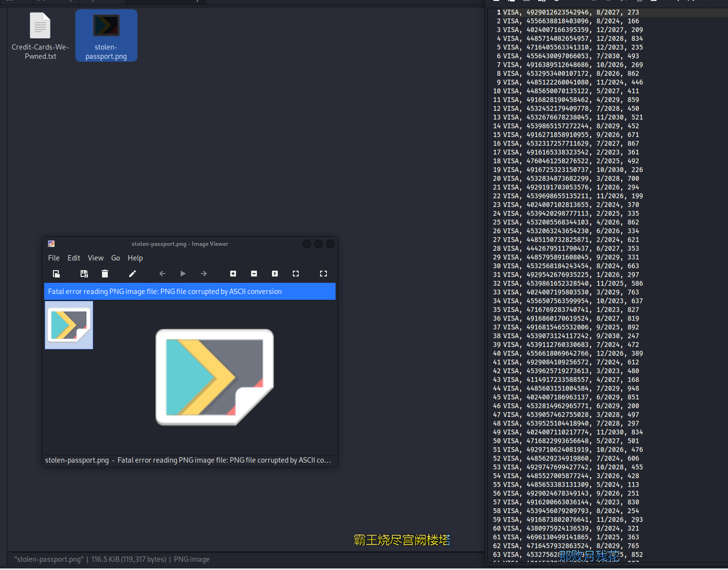This screenshot has height=570, width=728.
Task: Open the Go menu in Image Viewer
Action: 116,258
